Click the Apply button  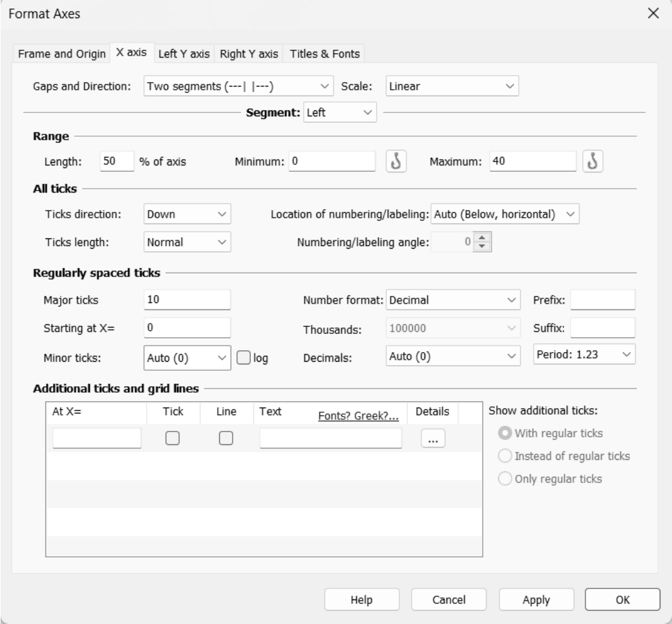click(536, 599)
